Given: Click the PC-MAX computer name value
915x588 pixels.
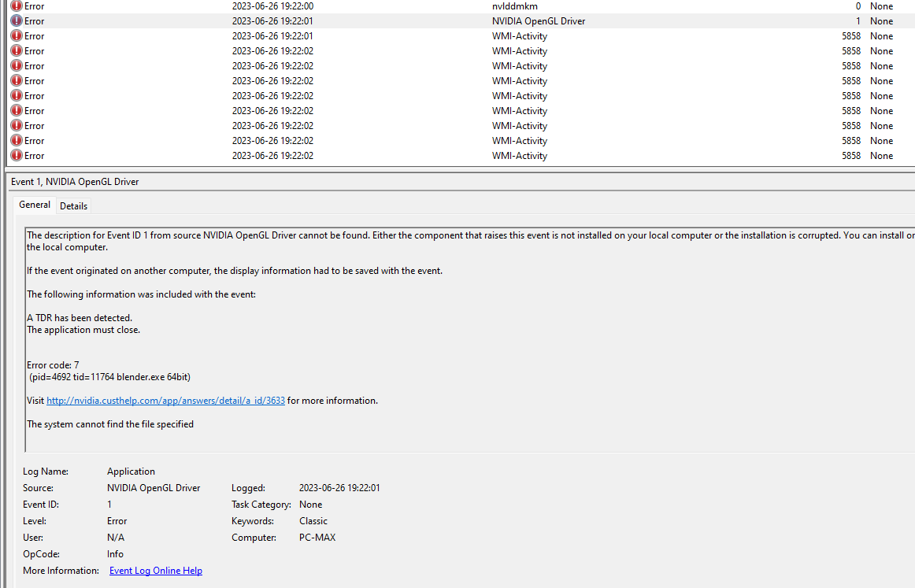Looking at the screenshot, I should pyautogui.click(x=317, y=538).
